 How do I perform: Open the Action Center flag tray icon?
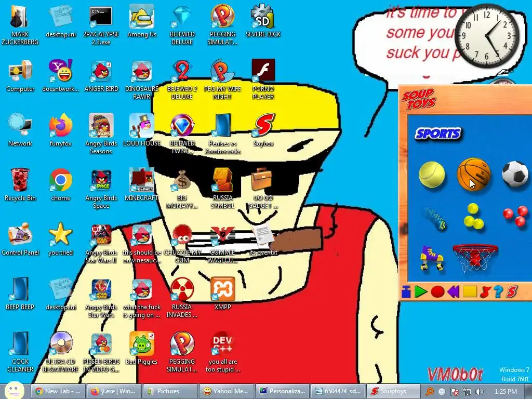point(455,392)
